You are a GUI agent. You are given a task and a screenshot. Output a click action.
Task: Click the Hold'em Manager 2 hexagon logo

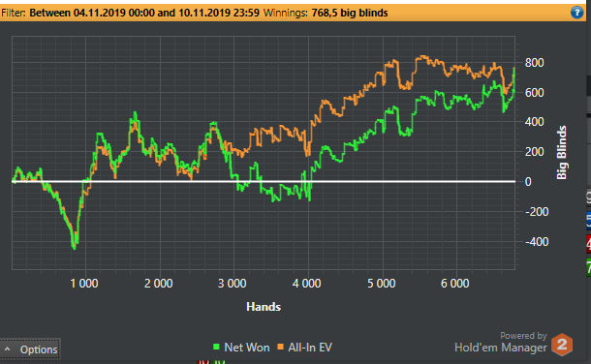point(562,345)
